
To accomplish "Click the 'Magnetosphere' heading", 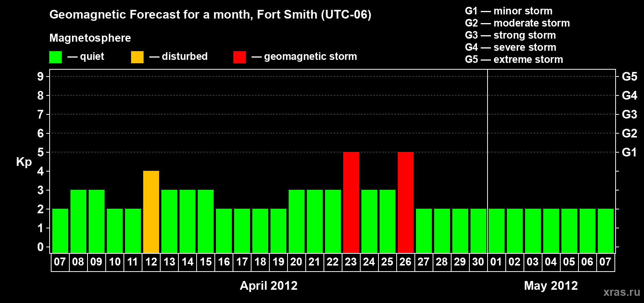I will pos(90,38).
